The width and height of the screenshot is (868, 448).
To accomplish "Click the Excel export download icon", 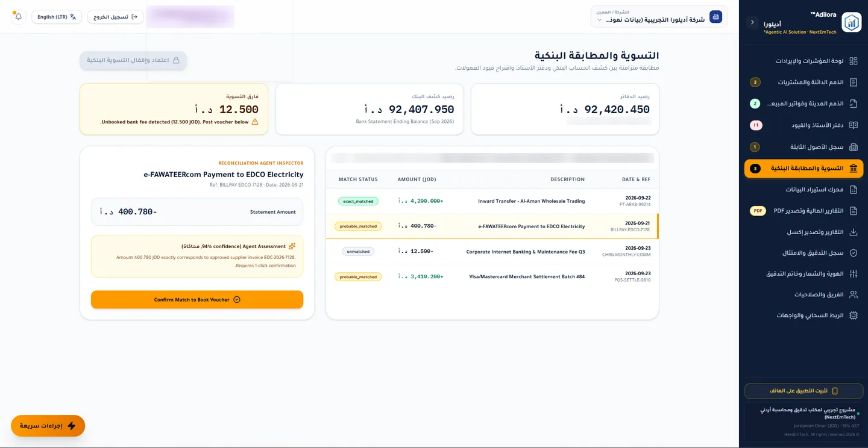I will pyautogui.click(x=853, y=232).
